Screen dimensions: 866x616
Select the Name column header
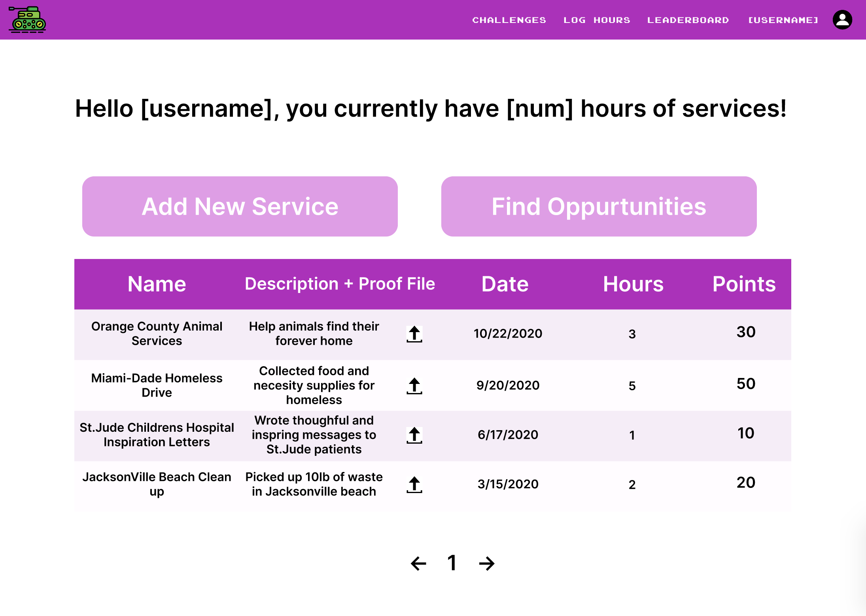157,284
